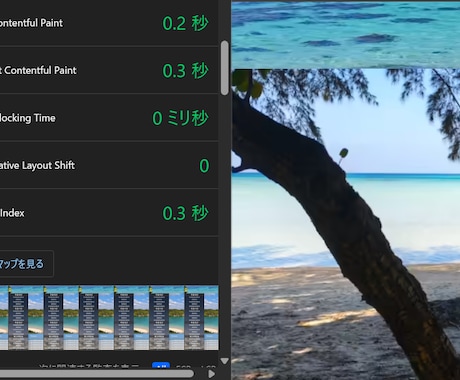Click the beach photo with the leaning tree

pyautogui.click(x=346, y=224)
